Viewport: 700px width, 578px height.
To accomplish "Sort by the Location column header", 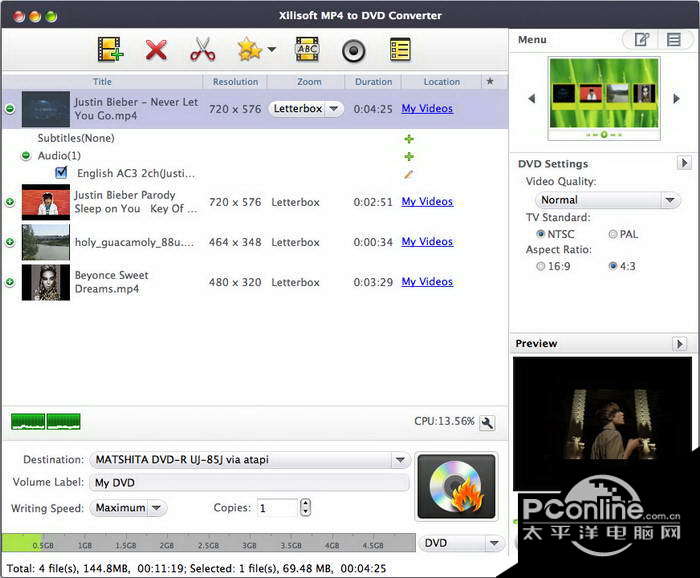I will (x=442, y=82).
